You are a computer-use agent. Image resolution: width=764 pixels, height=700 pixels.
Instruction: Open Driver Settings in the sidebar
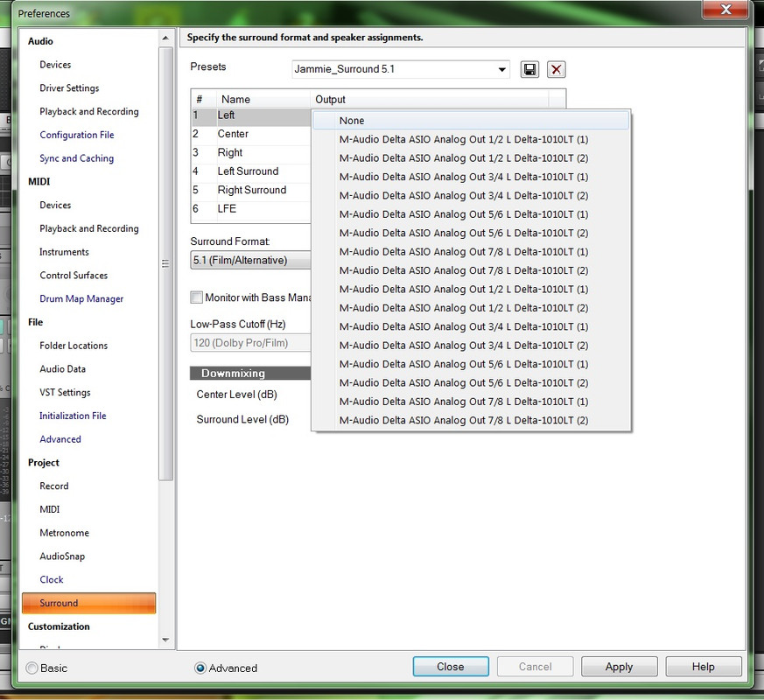pyautogui.click(x=69, y=88)
